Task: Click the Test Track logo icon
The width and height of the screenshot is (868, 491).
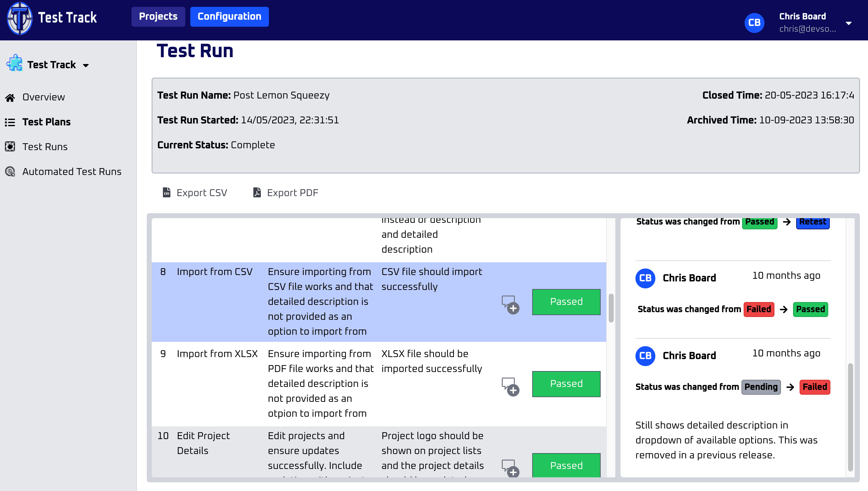Action: (19, 19)
